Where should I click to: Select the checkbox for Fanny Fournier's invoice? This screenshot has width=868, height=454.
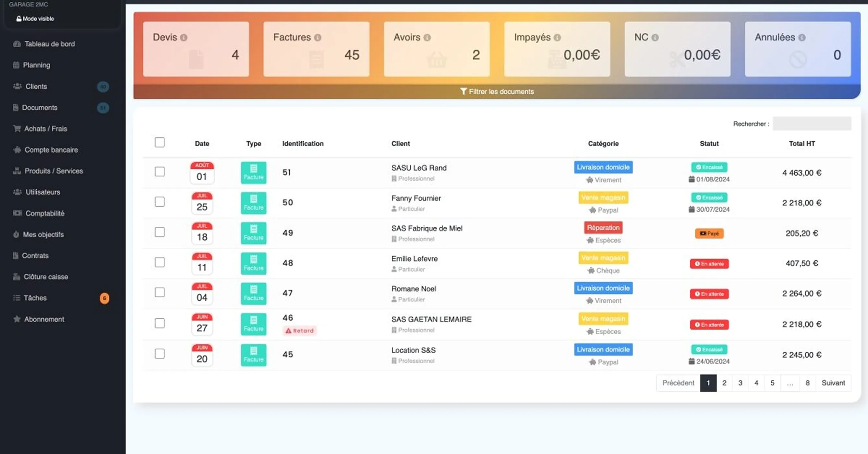coord(160,202)
